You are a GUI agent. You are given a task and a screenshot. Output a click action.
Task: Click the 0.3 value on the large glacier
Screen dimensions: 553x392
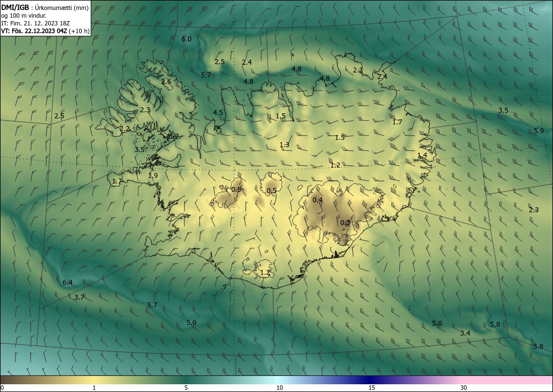coord(345,222)
